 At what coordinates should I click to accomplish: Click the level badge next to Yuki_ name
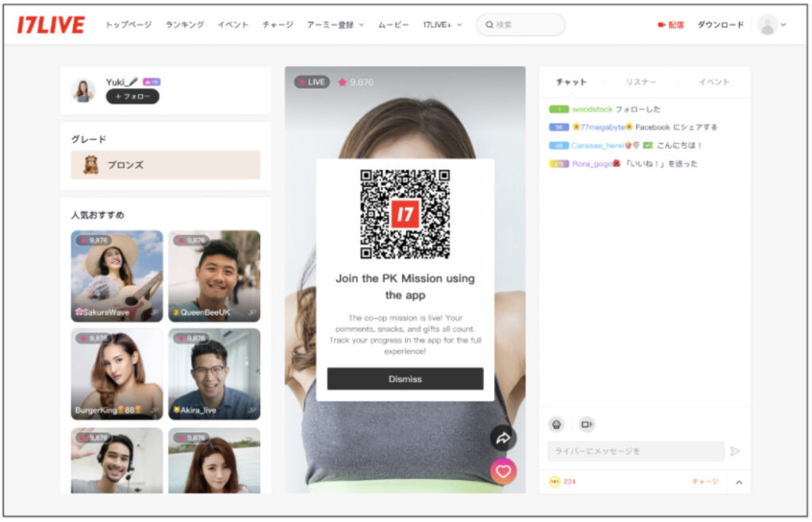151,82
